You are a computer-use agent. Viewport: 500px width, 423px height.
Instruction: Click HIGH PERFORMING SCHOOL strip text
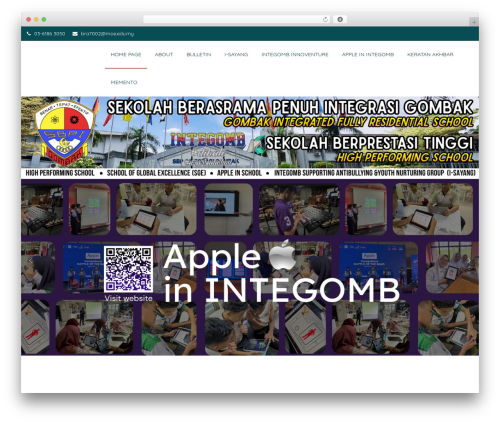[x=60, y=173]
